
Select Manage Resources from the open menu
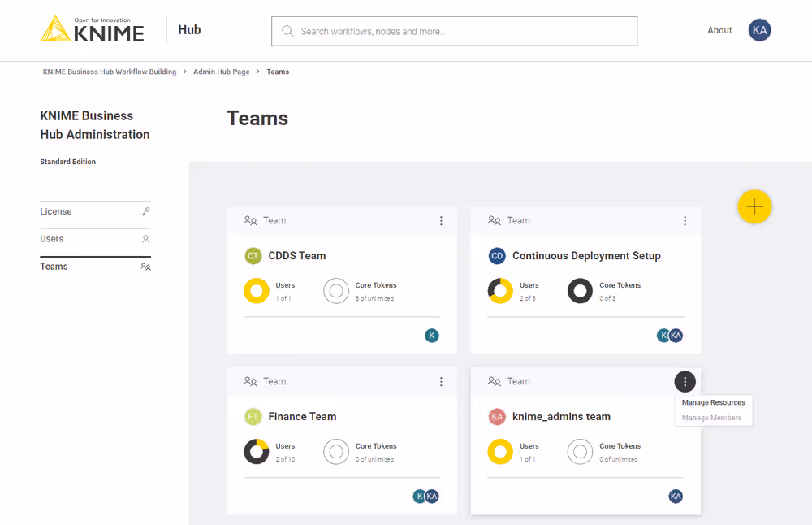(x=713, y=402)
